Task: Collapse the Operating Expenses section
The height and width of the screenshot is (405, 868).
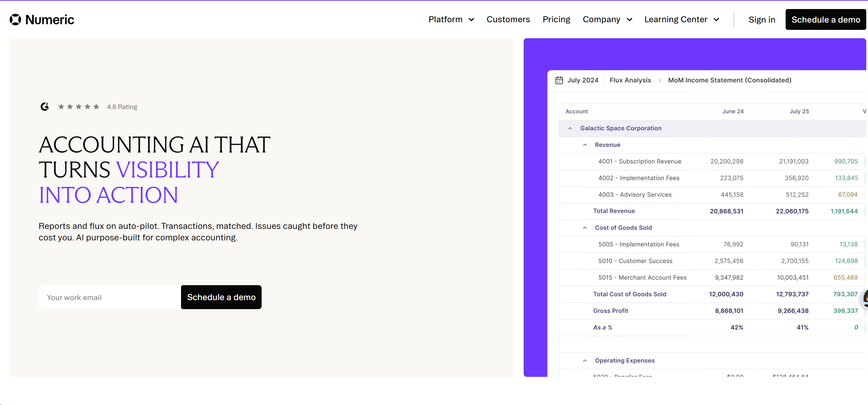Action: click(x=585, y=361)
